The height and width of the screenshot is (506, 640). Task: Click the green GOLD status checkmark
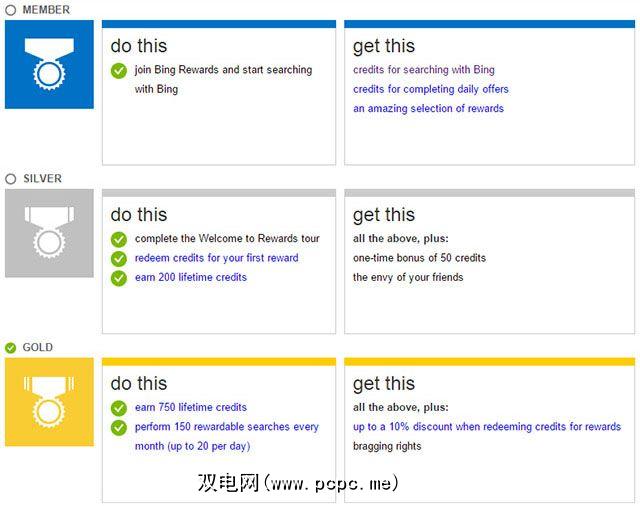coord(11,348)
